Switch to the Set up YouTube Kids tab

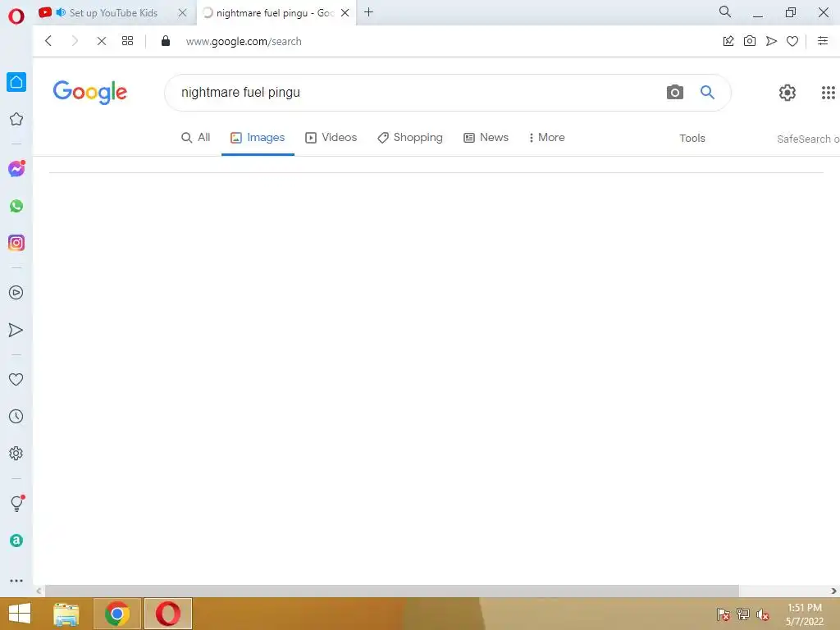coord(113,13)
